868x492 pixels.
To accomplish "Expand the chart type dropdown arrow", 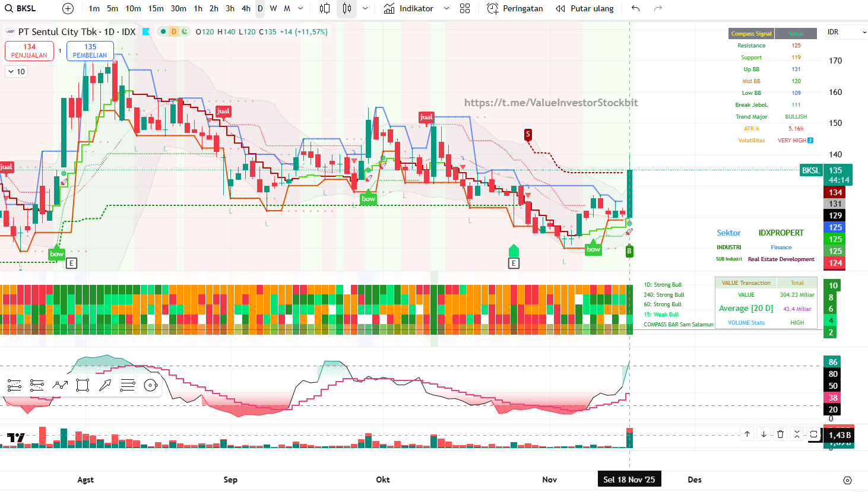I will [365, 8].
